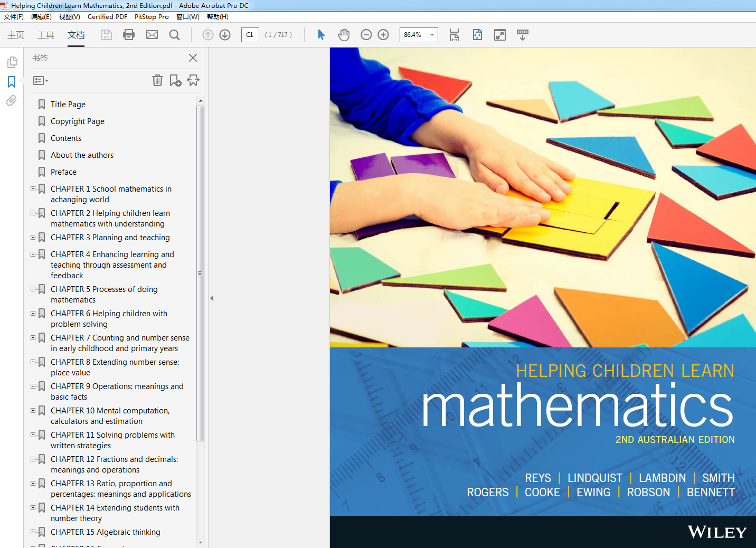Click the book cover page image
Viewport: 756px width, 548px height.
pyautogui.click(x=543, y=298)
